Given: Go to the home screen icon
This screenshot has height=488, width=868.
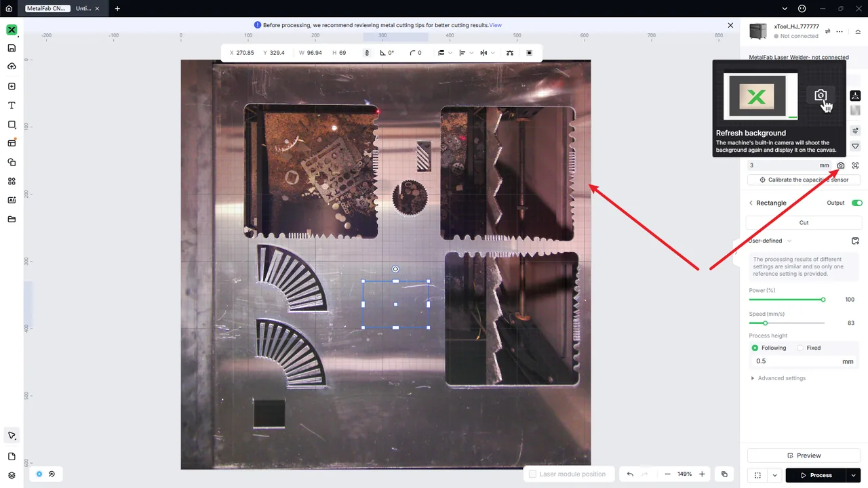Looking at the screenshot, I should click(x=9, y=9).
